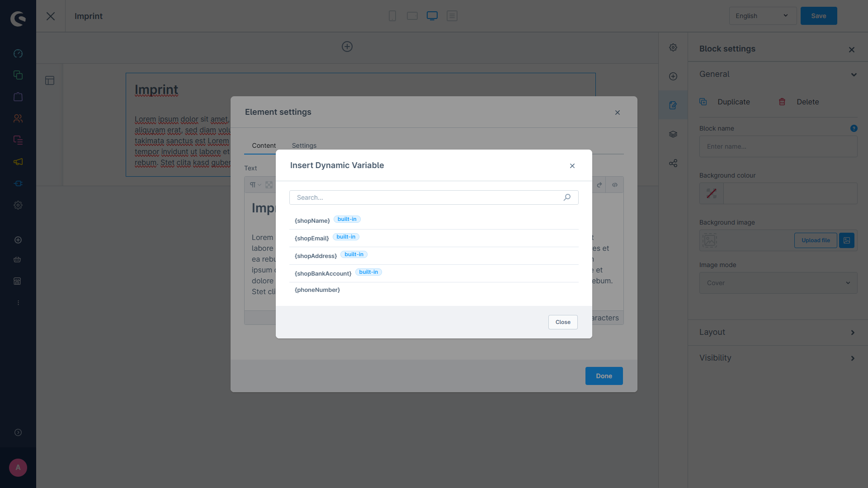Open the English language dropdown

click(x=762, y=16)
